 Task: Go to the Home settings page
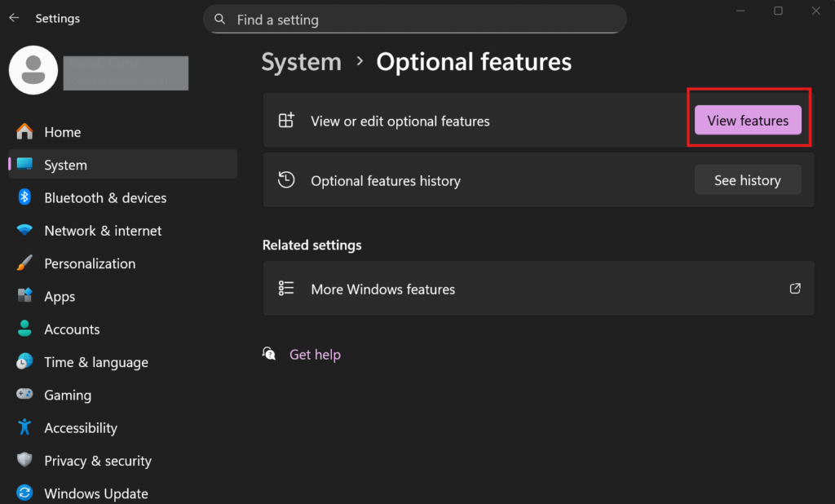(x=62, y=132)
